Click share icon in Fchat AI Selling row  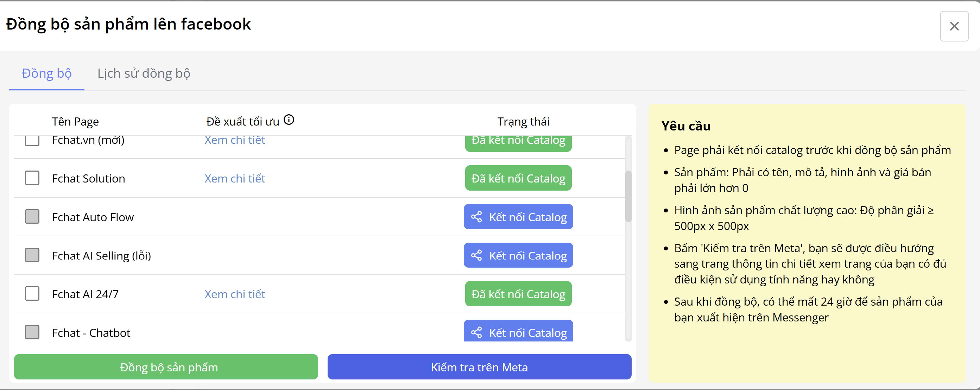[476, 255]
